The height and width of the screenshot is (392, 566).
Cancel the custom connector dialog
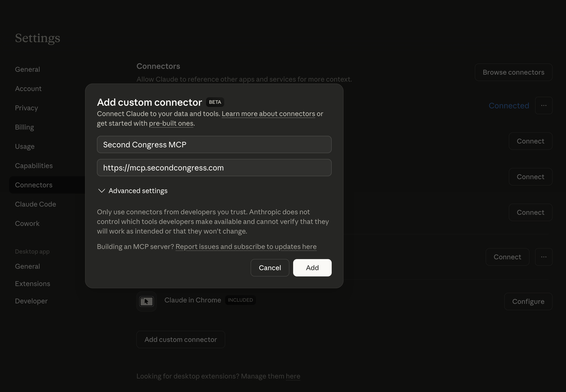(x=270, y=268)
